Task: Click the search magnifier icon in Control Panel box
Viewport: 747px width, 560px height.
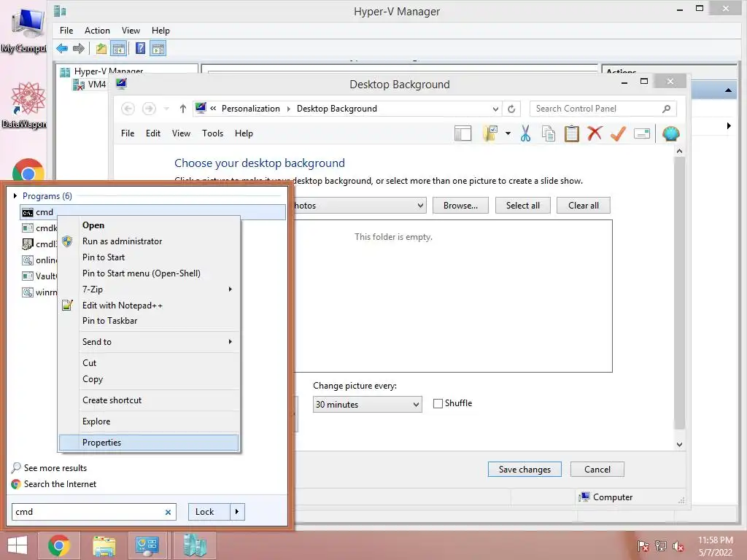Action: pyautogui.click(x=667, y=109)
